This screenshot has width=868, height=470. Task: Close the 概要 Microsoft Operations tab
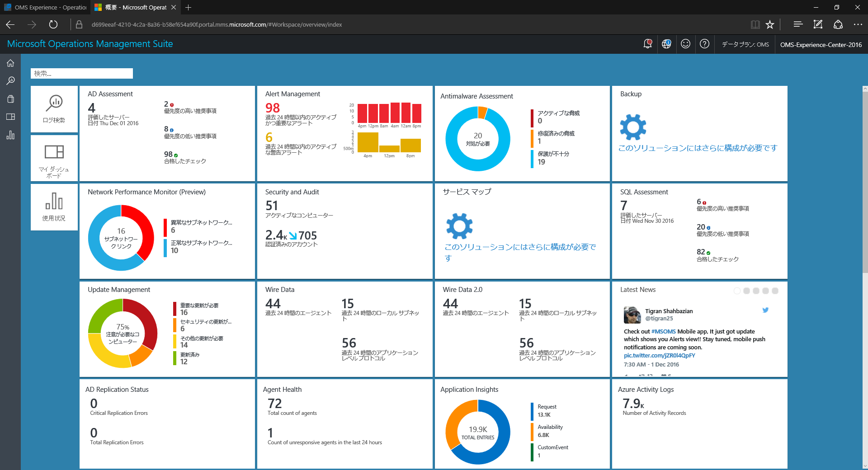pos(174,7)
